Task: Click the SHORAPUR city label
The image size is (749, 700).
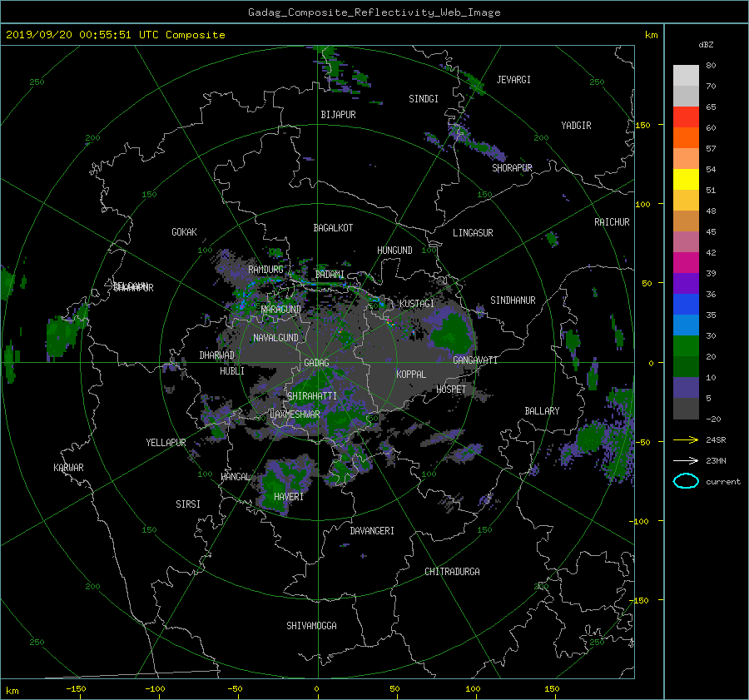Action: (x=512, y=168)
